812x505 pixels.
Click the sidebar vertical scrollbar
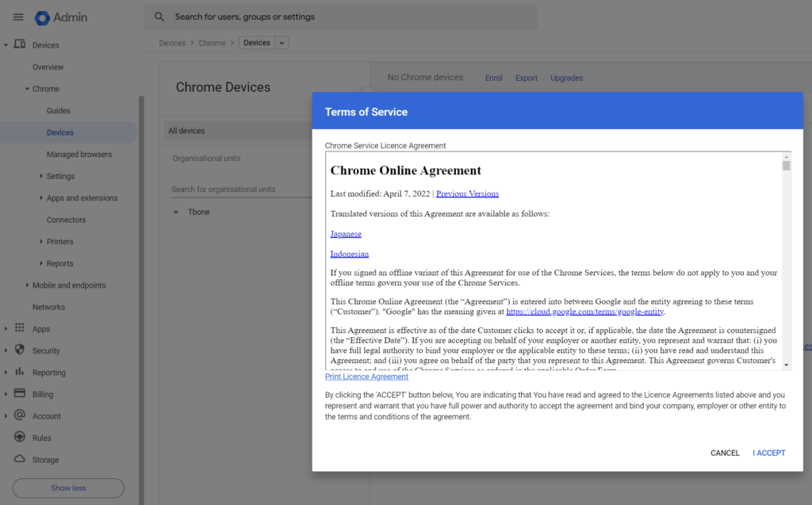tap(141, 300)
